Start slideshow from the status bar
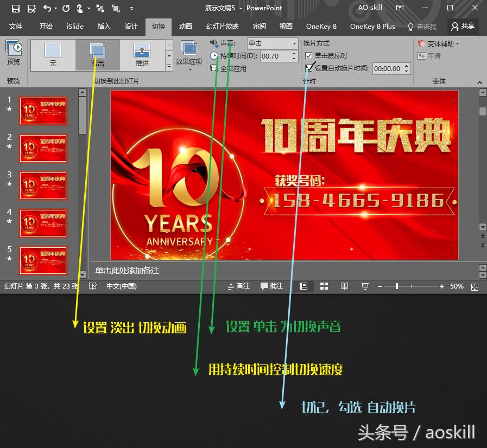This screenshot has height=448, width=487. tap(364, 286)
